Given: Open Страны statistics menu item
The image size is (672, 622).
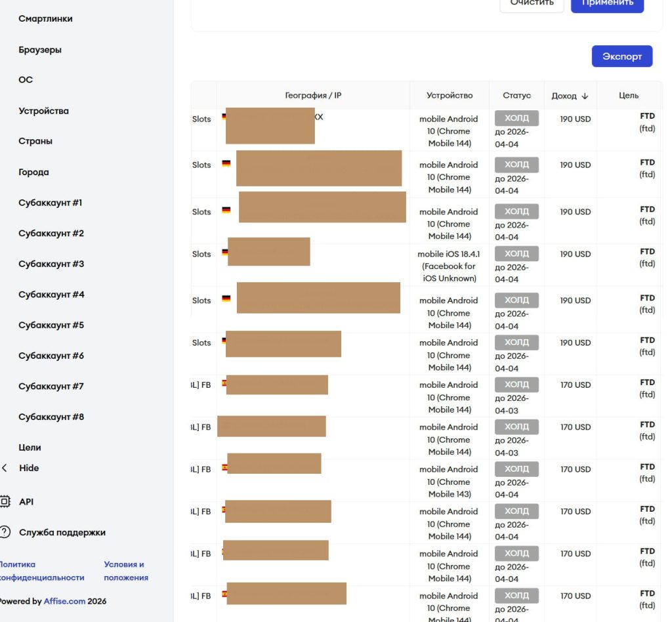Looking at the screenshot, I should pos(35,141).
